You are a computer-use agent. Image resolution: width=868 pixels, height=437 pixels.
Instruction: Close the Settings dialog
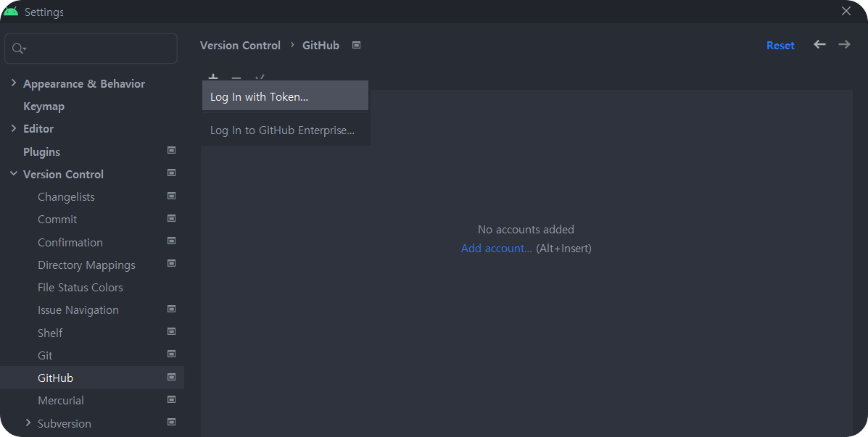click(x=846, y=11)
